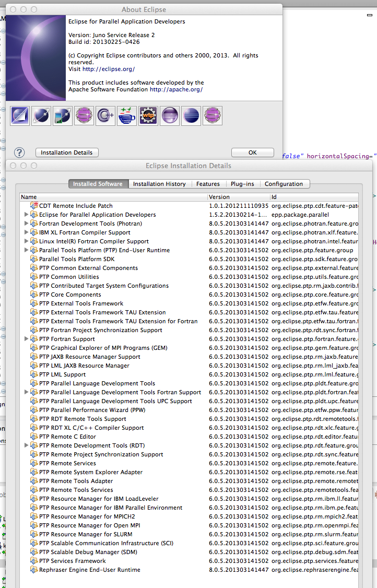Expand the PTP Fortran Support entry
377x588 pixels.
pyautogui.click(x=27, y=339)
